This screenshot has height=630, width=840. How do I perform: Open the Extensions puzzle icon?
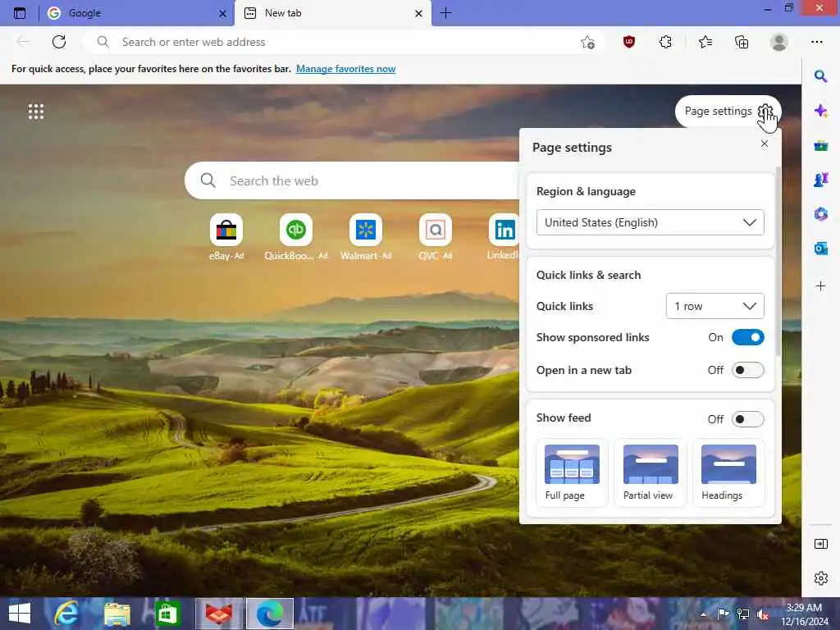[665, 42]
